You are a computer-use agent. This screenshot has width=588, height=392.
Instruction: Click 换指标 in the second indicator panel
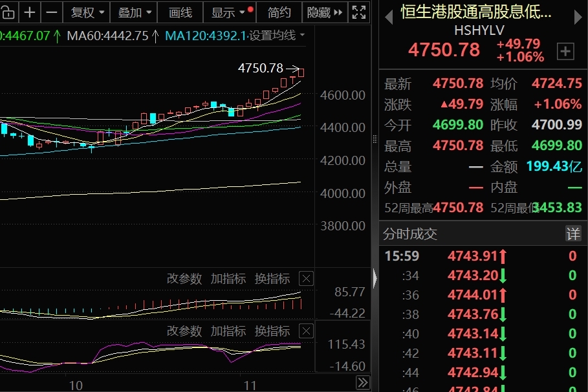click(x=272, y=331)
